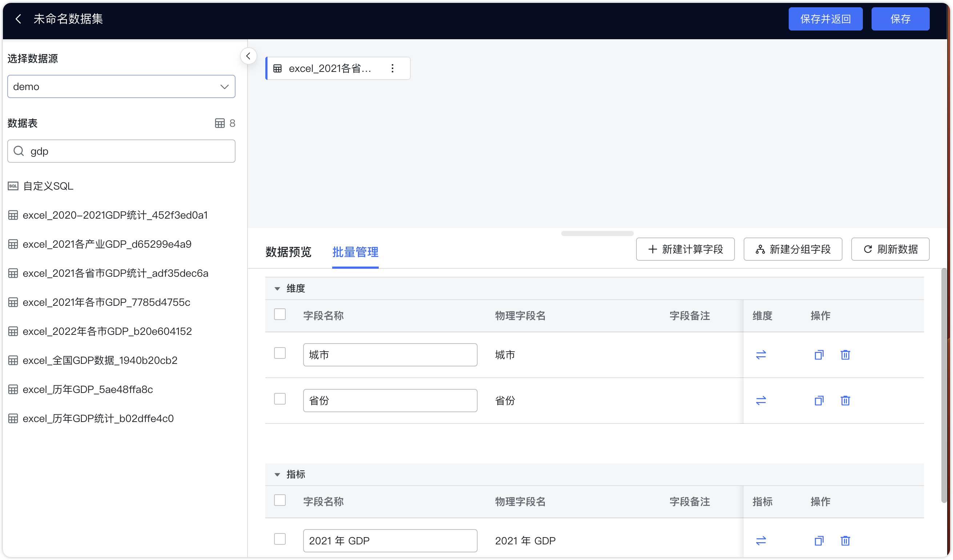Click 刷新数据 button
The image size is (953, 560).
(890, 249)
